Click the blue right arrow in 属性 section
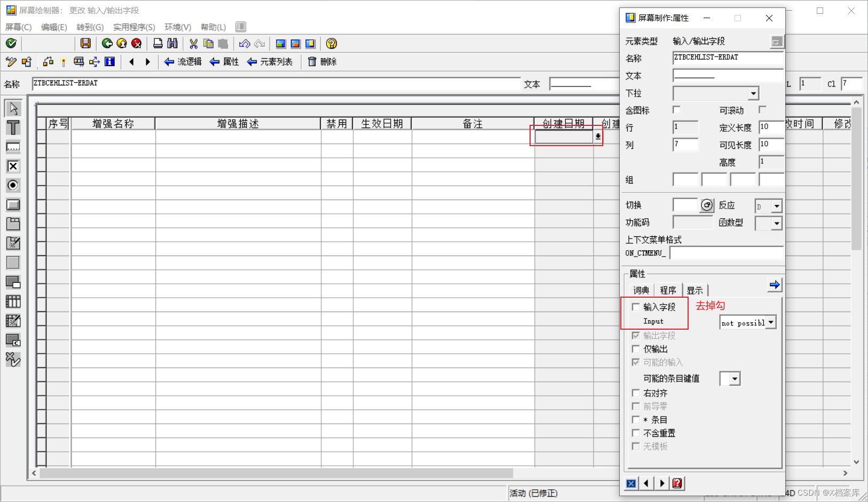 pos(775,285)
